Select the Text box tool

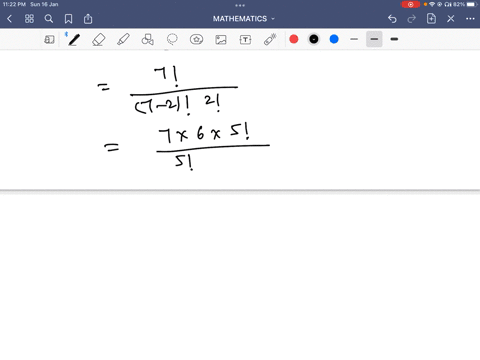[x=245, y=40]
